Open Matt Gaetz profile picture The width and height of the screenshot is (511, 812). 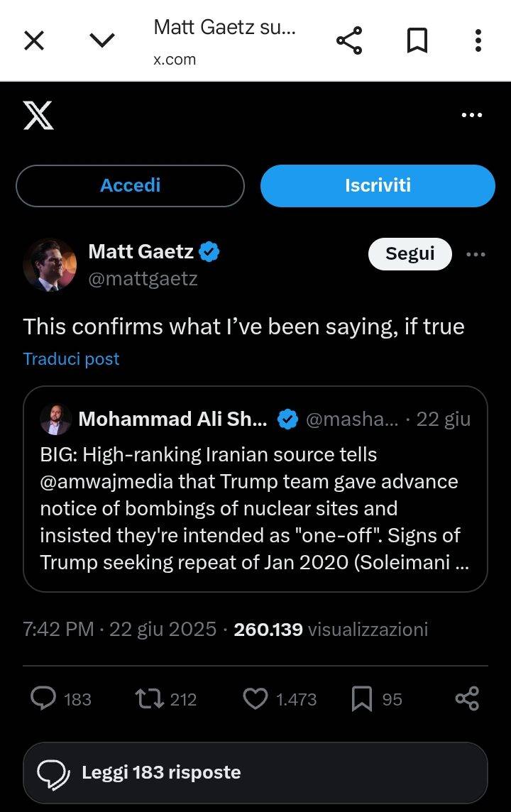point(50,265)
